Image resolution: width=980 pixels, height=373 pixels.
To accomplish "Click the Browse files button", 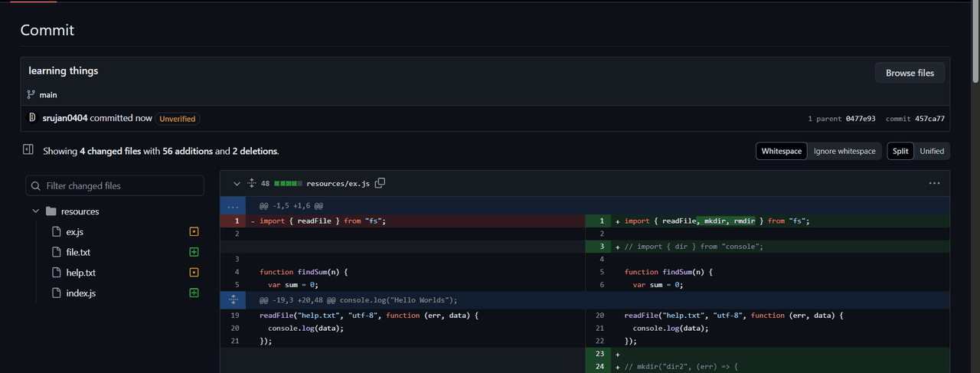I will click(910, 73).
